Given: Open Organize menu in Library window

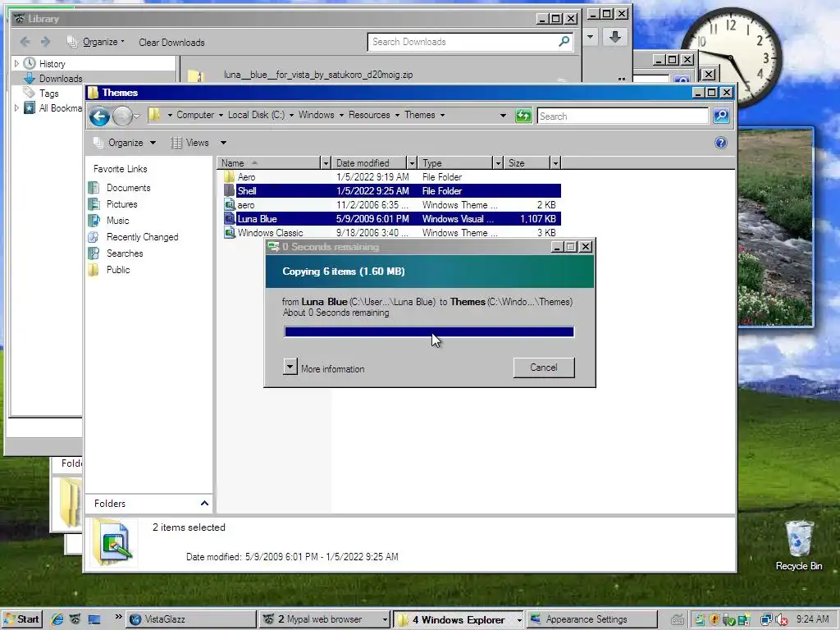Looking at the screenshot, I should [95, 42].
